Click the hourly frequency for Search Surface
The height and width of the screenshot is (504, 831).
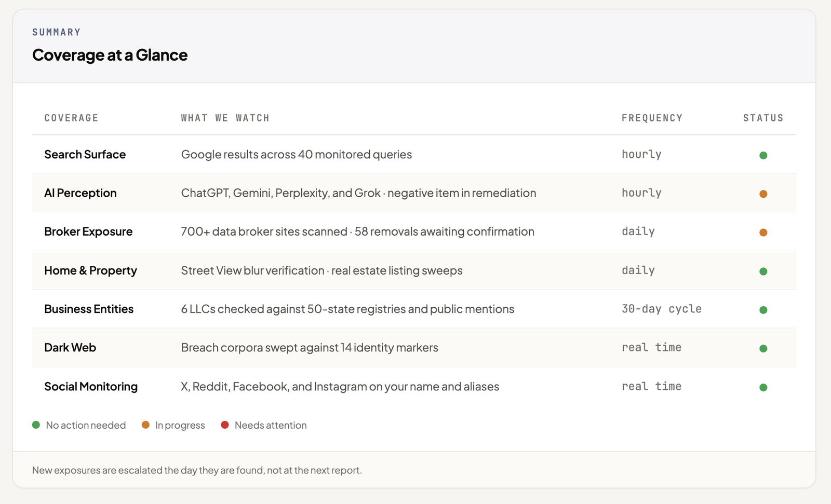tap(641, 154)
